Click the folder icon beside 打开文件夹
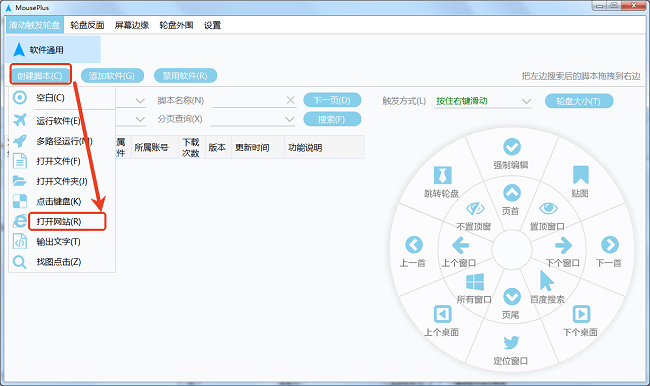 pyautogui.click(x=19, y=181)
